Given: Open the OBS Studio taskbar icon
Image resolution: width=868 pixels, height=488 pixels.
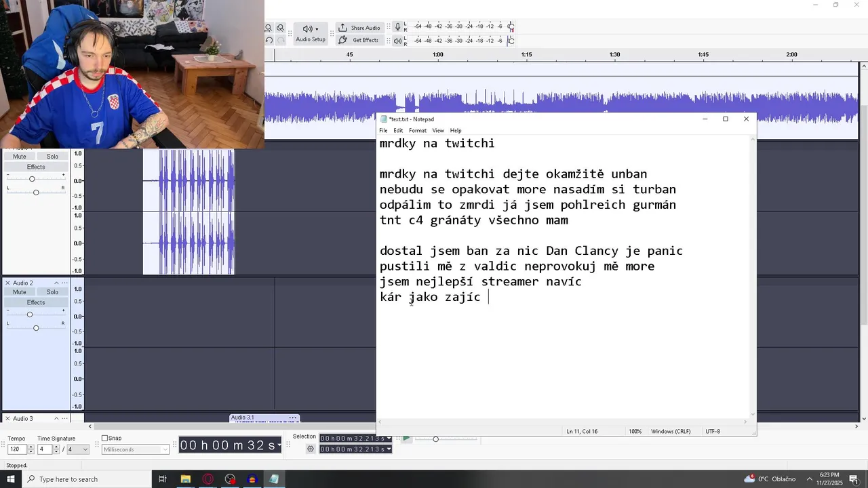Looking at the screenshot, I should click(230, 479).
